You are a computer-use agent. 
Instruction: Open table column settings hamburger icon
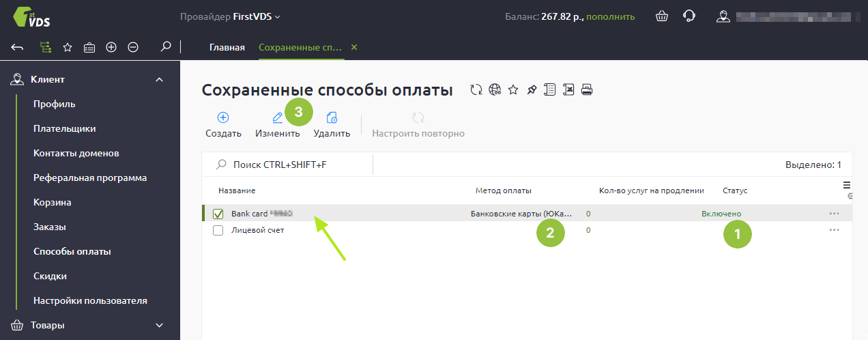(847, 184)
